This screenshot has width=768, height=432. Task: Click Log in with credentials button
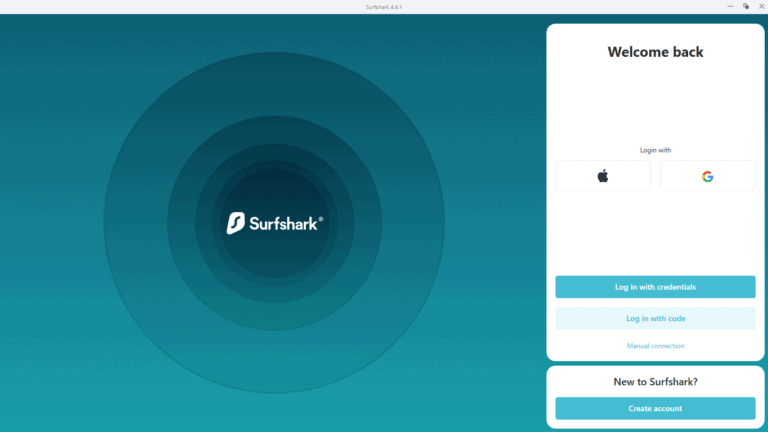click(x=655, y=287)
